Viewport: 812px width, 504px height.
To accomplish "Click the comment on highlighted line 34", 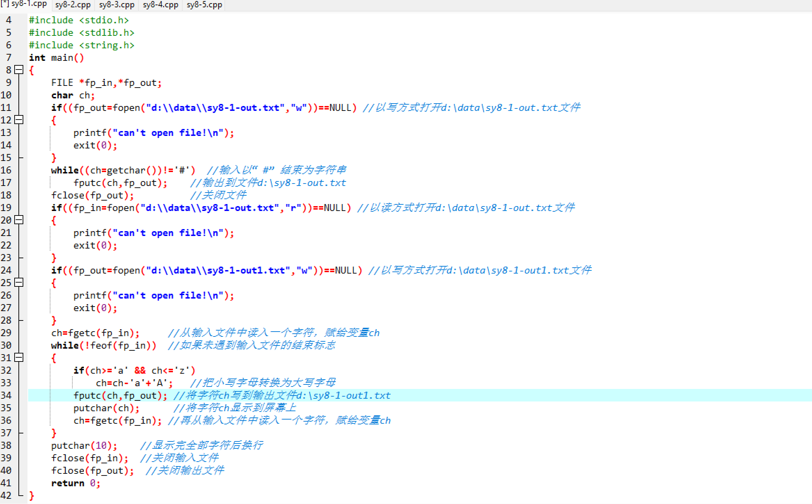I will point(282,396).
